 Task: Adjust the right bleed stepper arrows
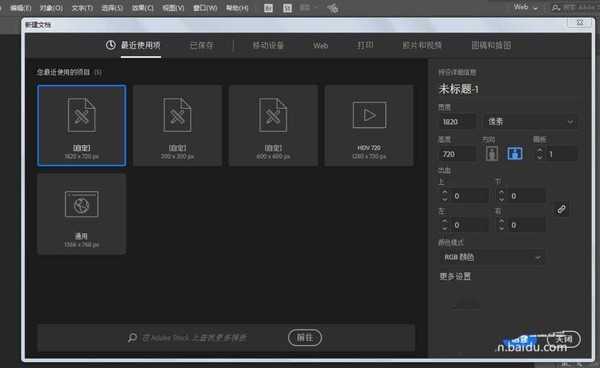(x=501, y=225)
